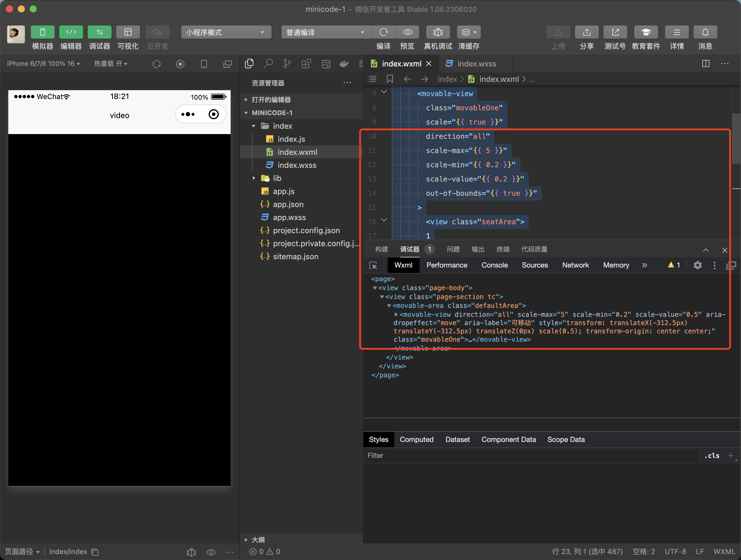741x560 pixels.
Task: Click the 分享 share icon
Action: click(x=586, y=32)
